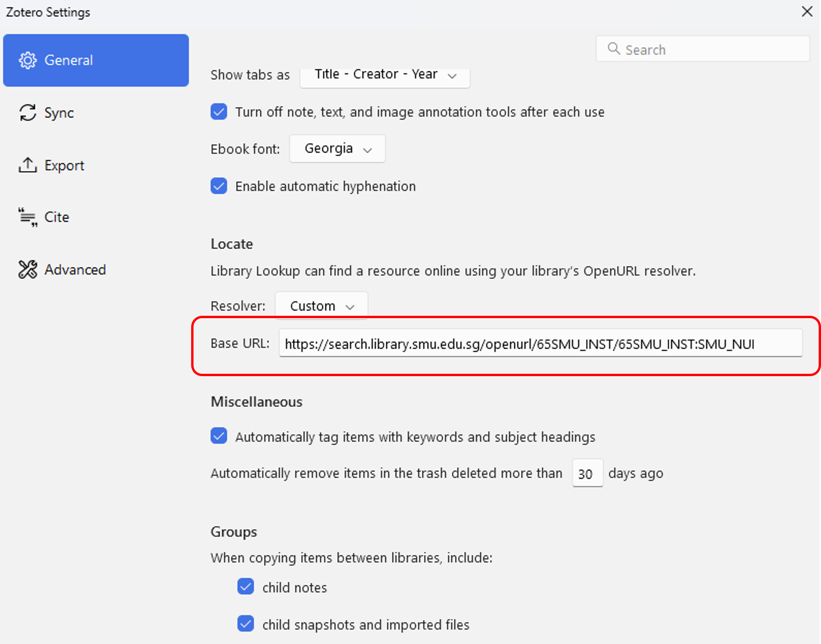
Task: Click the Export upload icon
Action: [28, 165]
